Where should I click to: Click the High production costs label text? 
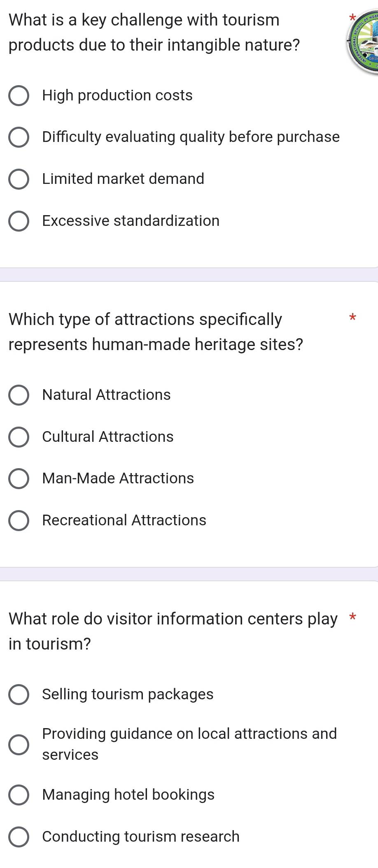pyautogui.click(x=117, y=95)
